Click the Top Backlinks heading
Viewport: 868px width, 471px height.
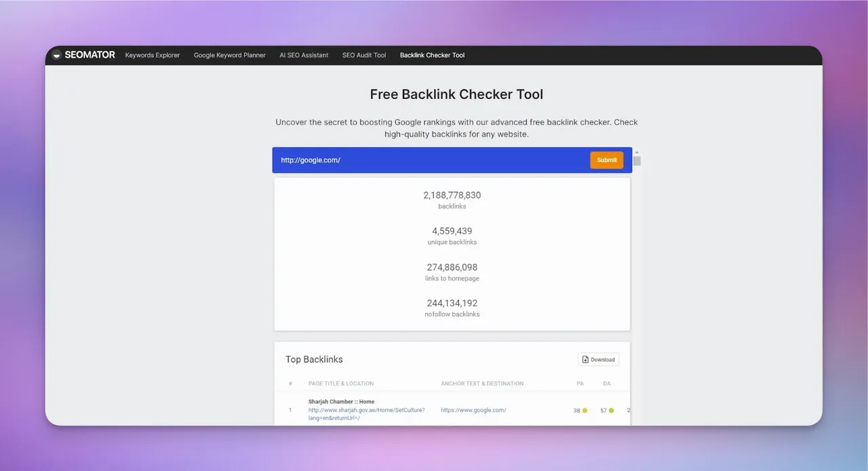[314, 360]
